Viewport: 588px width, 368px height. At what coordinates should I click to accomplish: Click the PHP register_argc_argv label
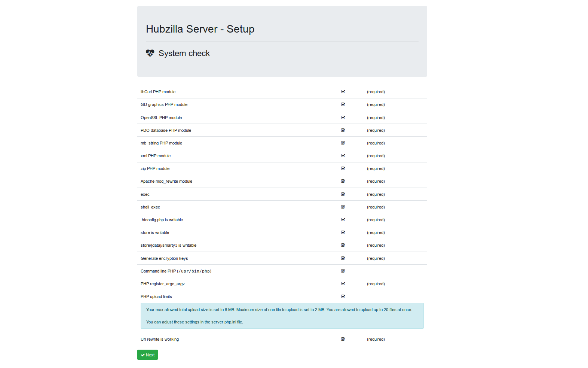click(163, 284)
